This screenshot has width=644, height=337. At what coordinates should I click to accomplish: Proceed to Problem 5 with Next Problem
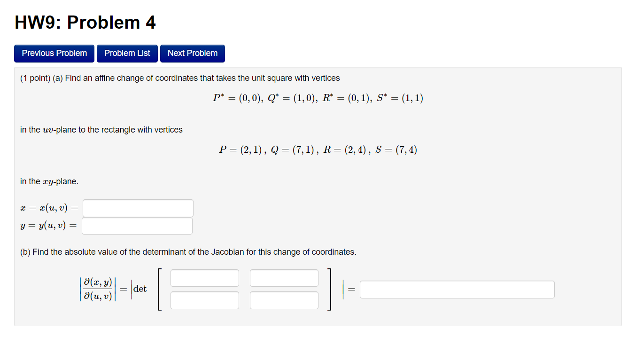tap(192, 53)
